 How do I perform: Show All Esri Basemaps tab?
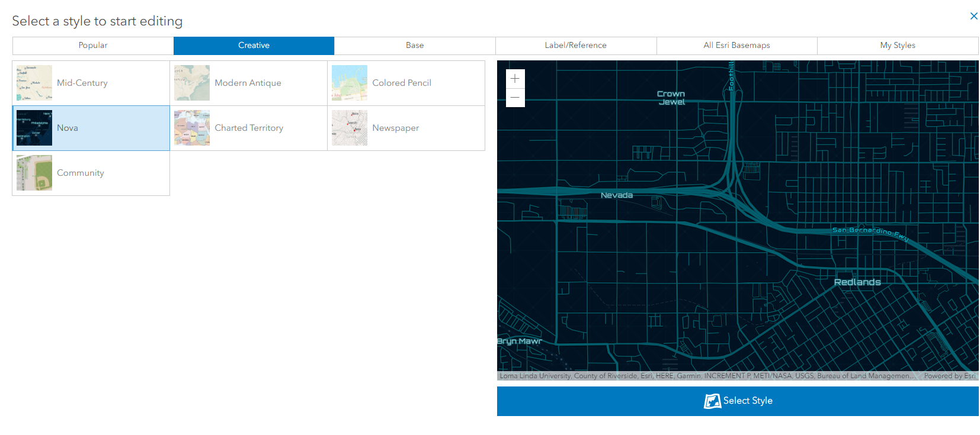(x=736, y=46)
